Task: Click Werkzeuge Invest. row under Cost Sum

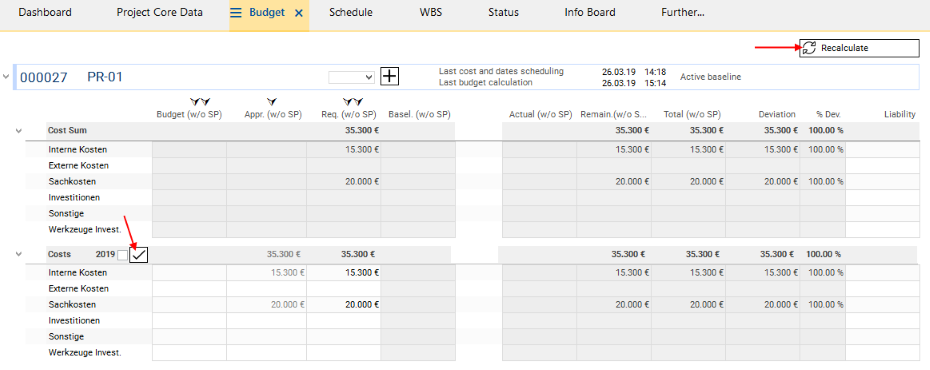Action: click(x=85, y=229)
